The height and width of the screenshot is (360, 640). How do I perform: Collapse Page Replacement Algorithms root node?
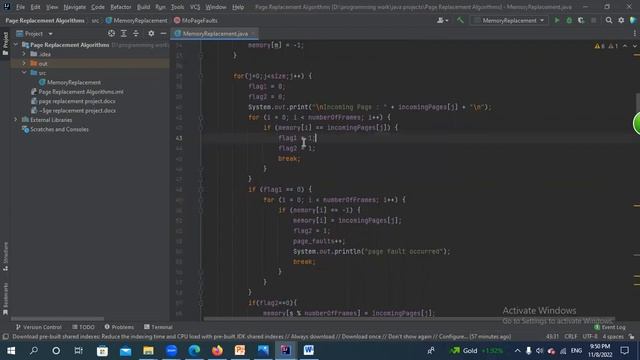16,44
